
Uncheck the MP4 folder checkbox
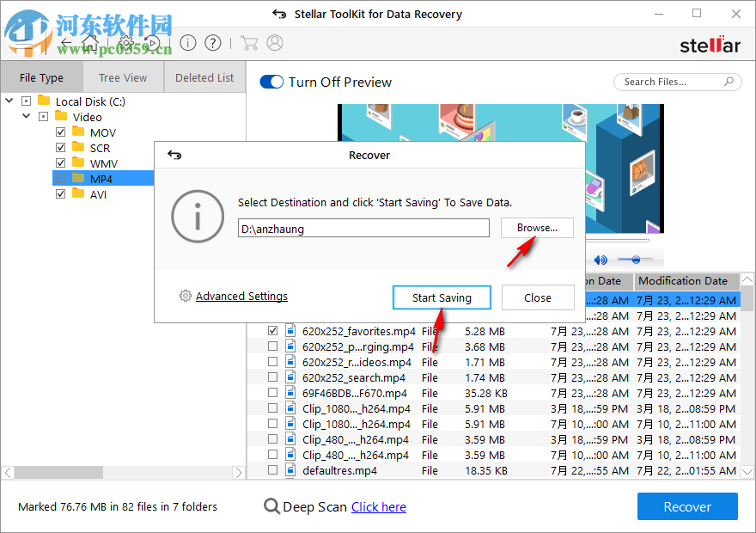[60, 178]
